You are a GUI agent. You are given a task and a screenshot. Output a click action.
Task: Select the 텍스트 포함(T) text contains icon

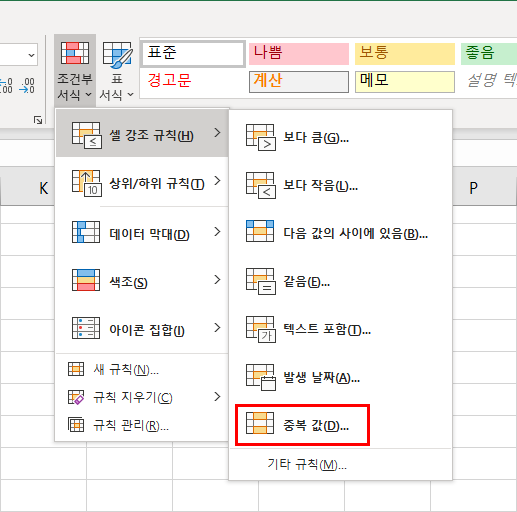click(x=261, y=330)
